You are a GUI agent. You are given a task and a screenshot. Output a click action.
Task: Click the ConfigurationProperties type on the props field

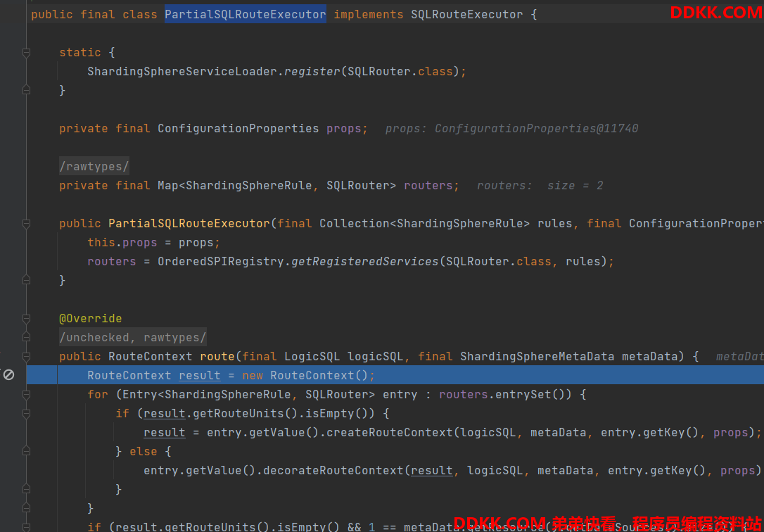[x=238, y=129]
